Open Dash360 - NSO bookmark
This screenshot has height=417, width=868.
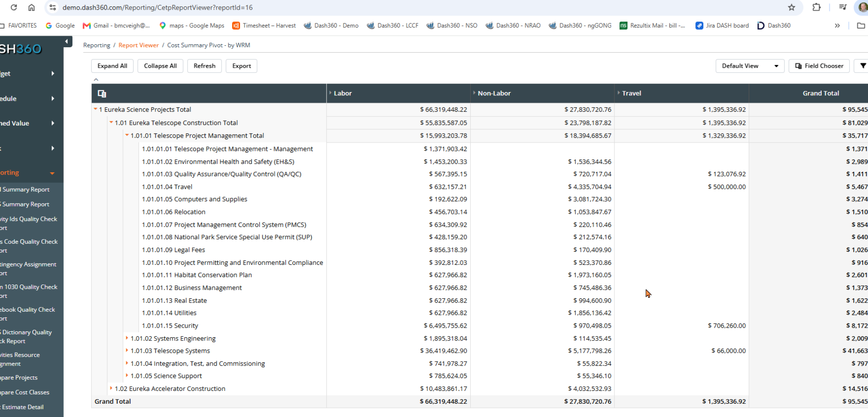[452, 26]
